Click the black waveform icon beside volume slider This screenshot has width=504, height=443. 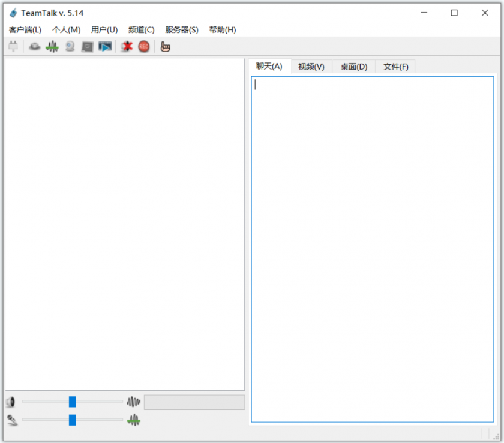134,402
